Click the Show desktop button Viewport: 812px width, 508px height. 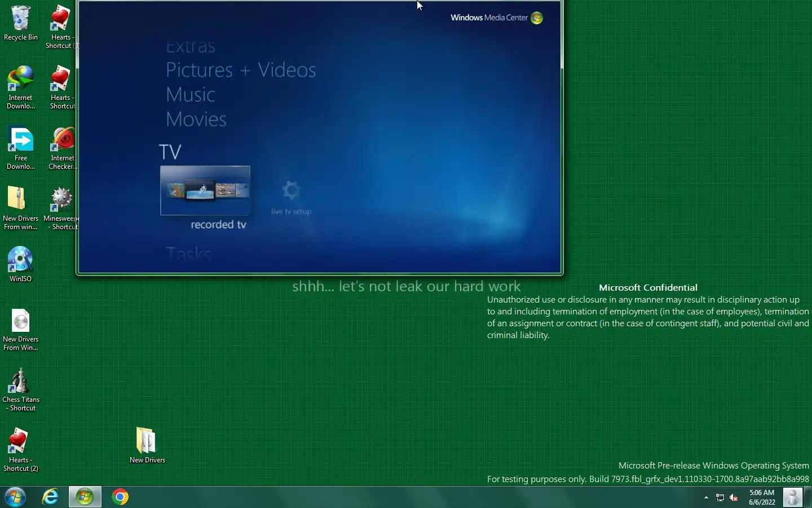tap(807, 497)
